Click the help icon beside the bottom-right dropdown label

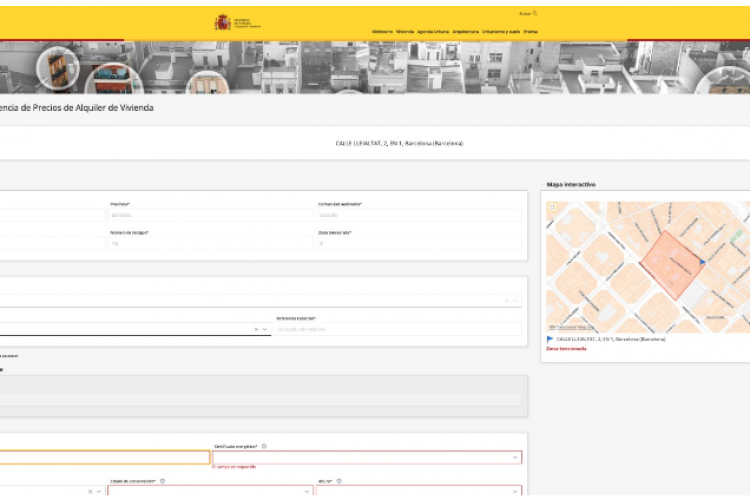[341, 480]
